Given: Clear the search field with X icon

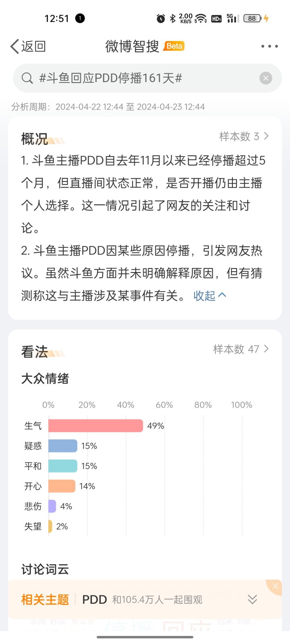Looking at the screenshot, I should click(265, 78).
